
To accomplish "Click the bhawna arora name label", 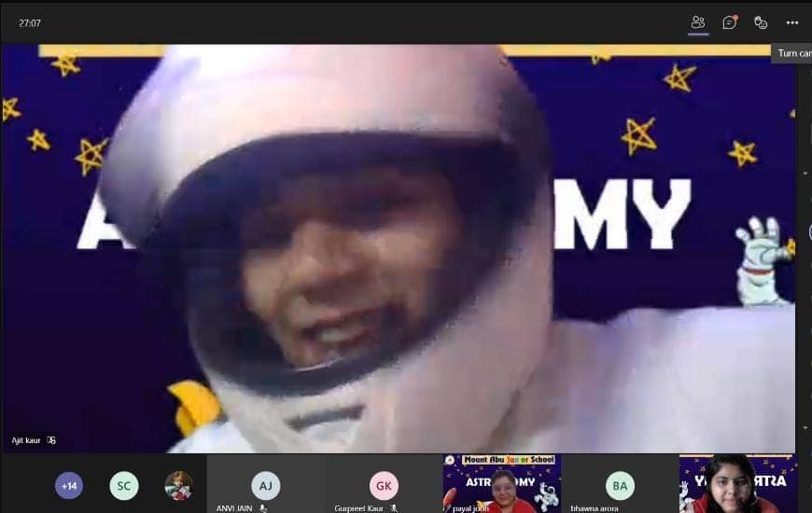I will point(595,508).
